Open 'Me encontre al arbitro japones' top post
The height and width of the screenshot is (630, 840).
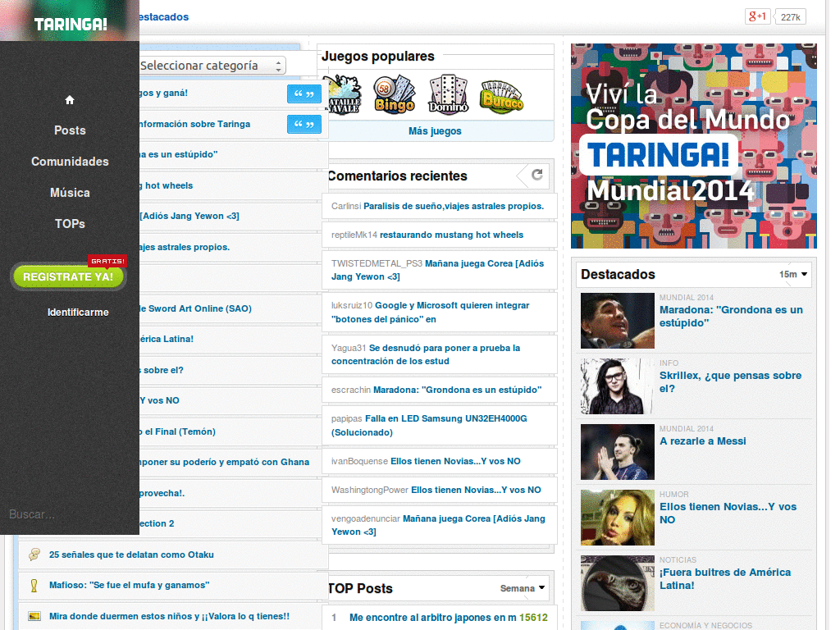(x=433, y=618)
